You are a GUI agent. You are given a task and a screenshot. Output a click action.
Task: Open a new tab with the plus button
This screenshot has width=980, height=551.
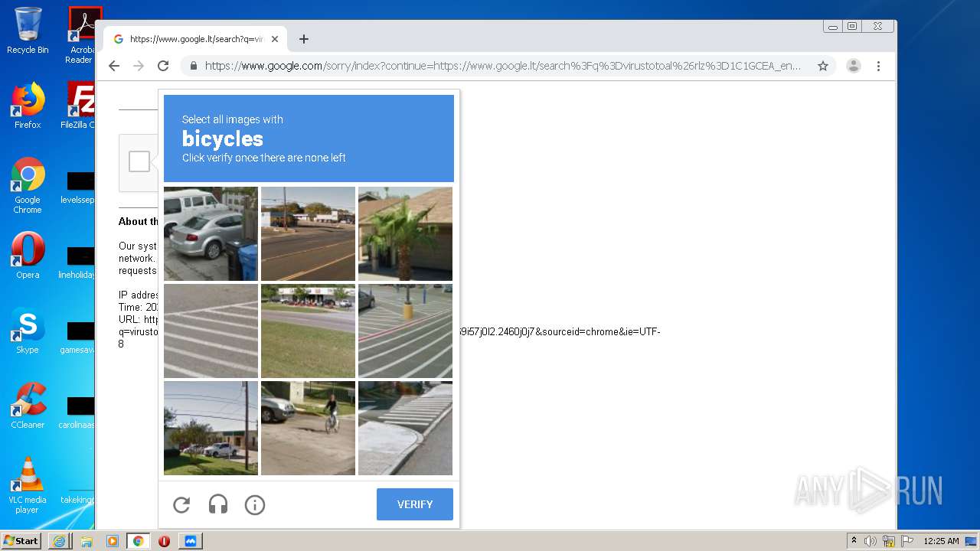tap(304, 39)
